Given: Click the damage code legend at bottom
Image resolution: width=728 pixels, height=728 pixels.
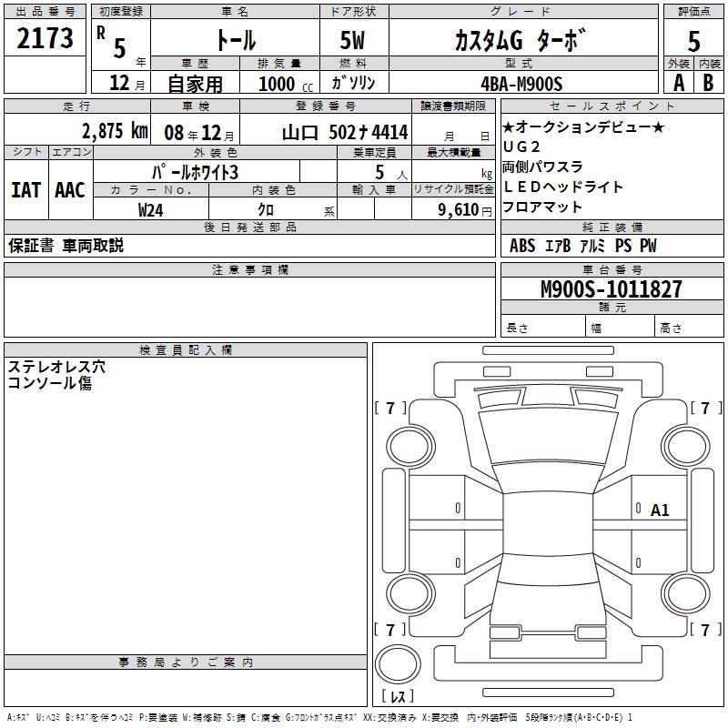Looking at the screenshot, I should pos(319,717).
